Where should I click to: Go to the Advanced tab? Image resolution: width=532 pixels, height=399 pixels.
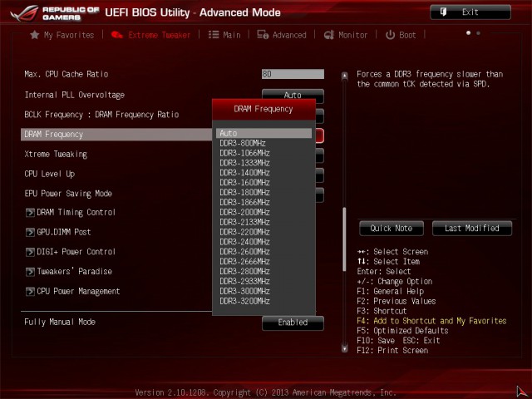(282, 35)
